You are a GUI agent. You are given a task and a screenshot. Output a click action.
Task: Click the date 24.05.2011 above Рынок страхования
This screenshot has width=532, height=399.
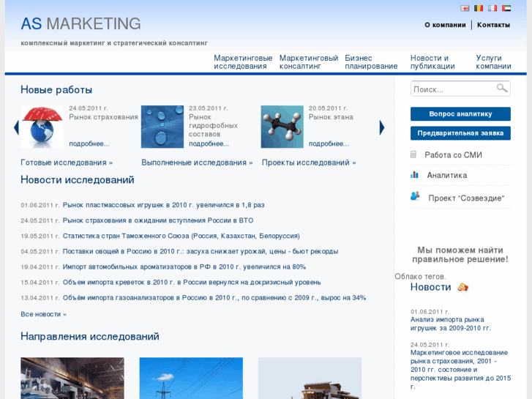[x=89, y=108]
